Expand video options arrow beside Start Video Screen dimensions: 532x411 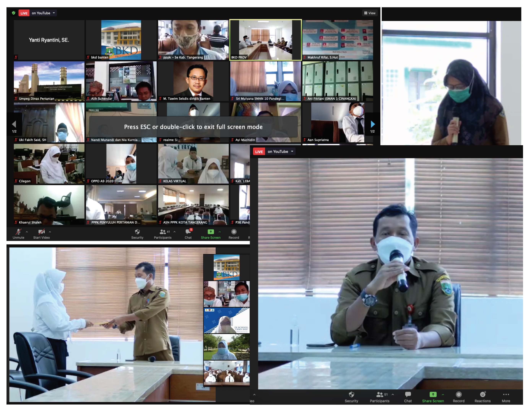(x=50, y=232)
